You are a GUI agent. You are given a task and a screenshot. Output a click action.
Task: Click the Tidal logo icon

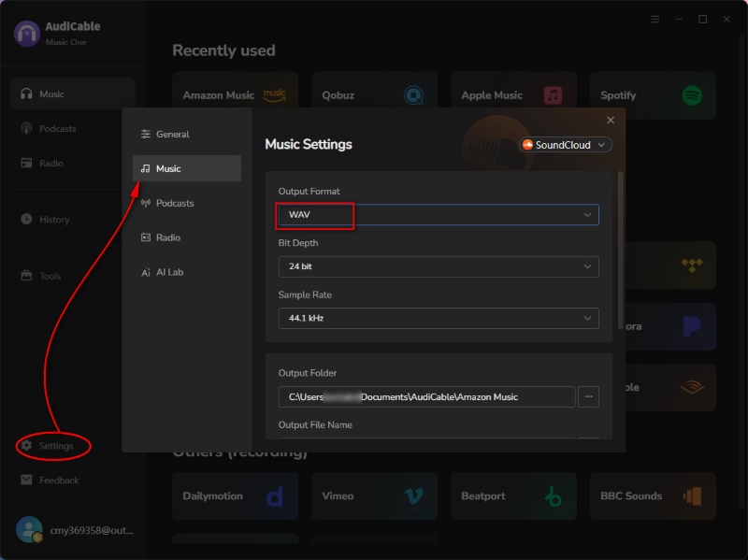coord(692,265)
